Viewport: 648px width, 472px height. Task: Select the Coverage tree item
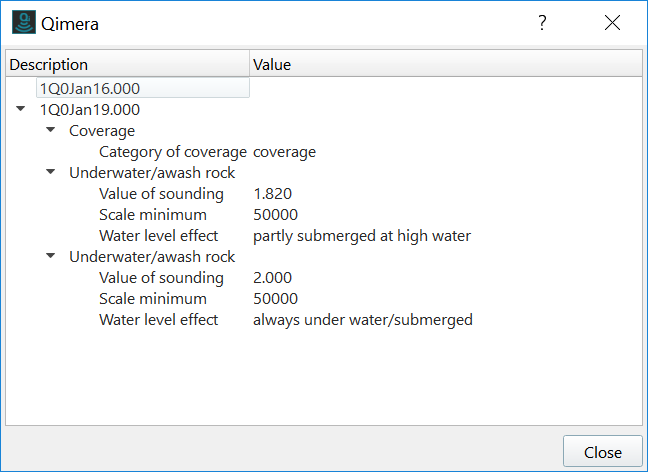[102, 131]
